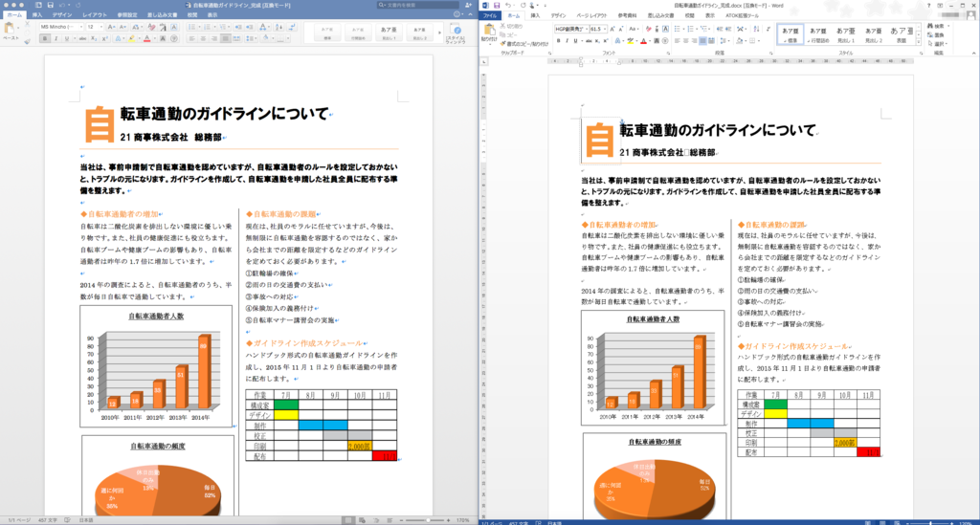Click Show/Hide paragraph marks in Windows Word
This screenshot has width=980, height=525.
[768, 29]
